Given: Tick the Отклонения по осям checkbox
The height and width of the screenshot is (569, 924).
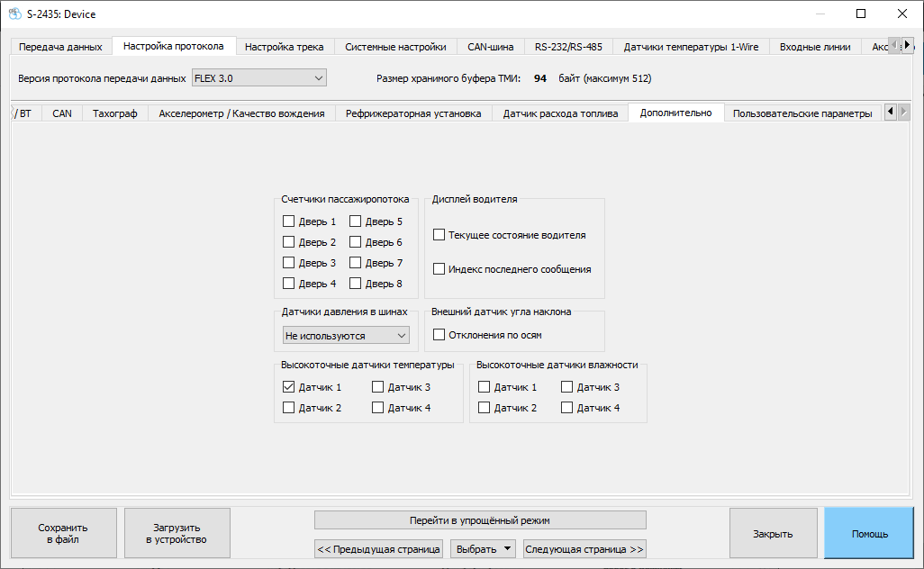Looking at the screenshot, I should pos(439,335).
